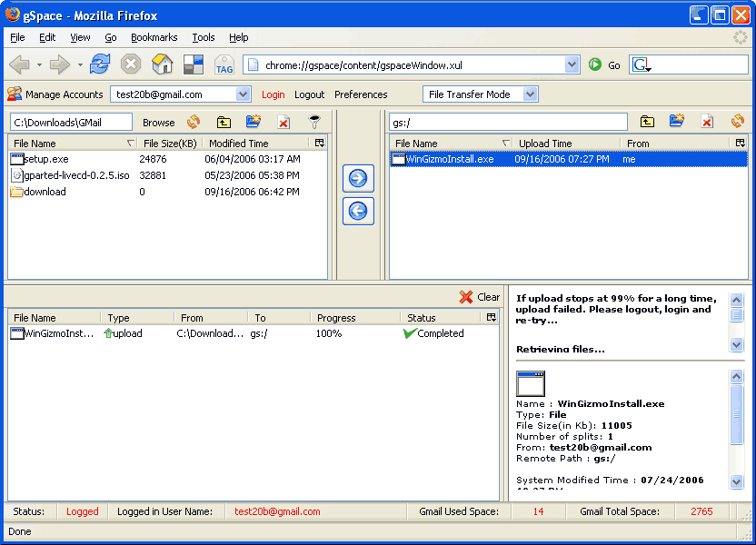The width and height of the screenshot is (756, 545).
Task: Select gparted-livecd-0.2.5.iso file
Action: (x=167, y=175)
